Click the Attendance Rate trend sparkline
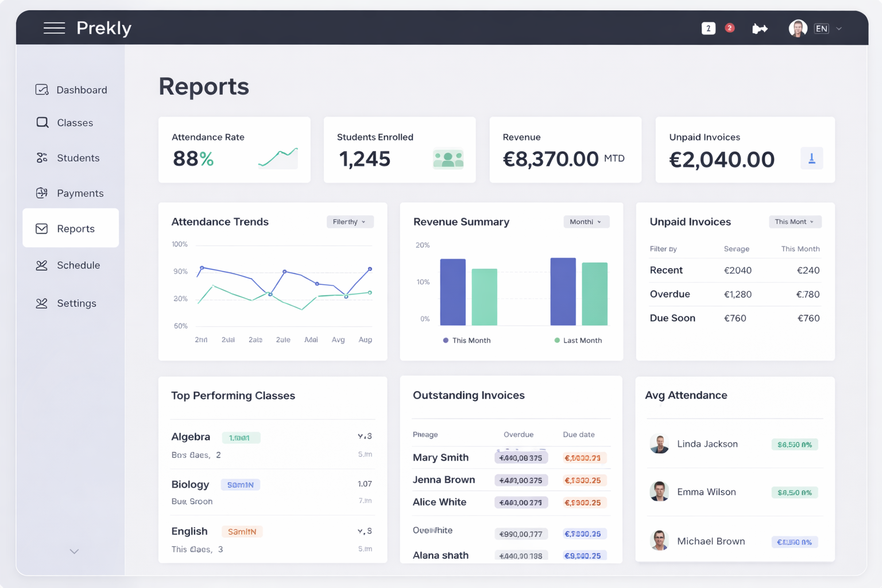The height and width of the screenshot is (588, 882). [278, 158]
